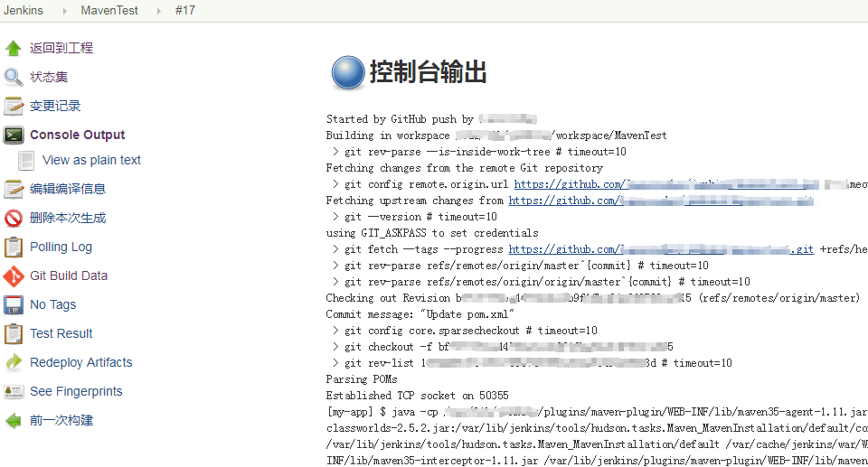Click 'git --version # timeout=10' line
The height and width of the screenshot is (467, 868).
[415, 217]
